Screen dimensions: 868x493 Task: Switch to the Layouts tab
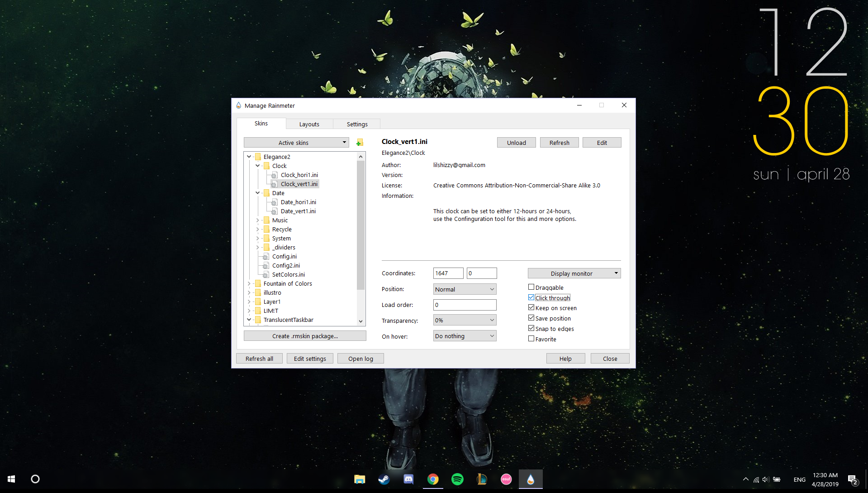point(309,124)
